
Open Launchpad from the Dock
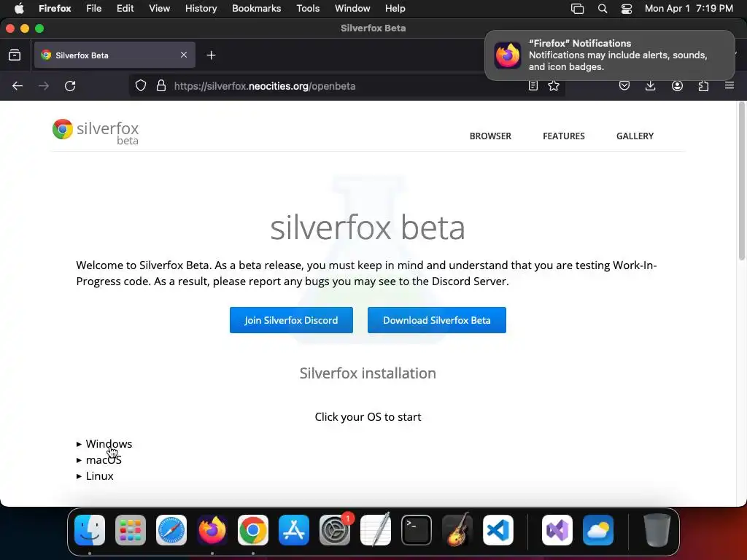click(x=131, y=529)
